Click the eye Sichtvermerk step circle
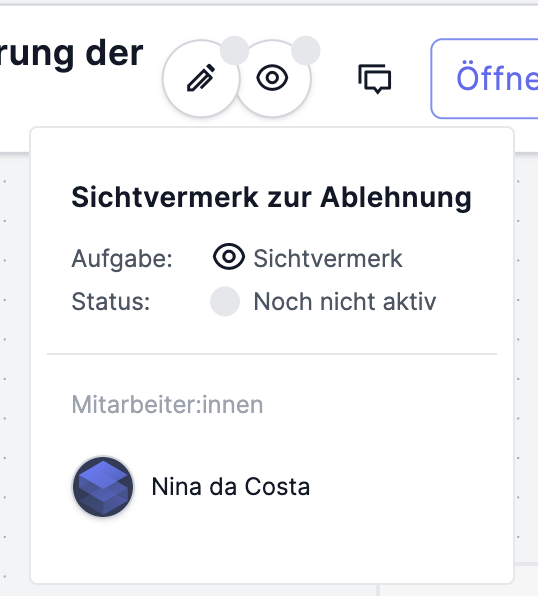The height and width of the screenshot is (596, 538). (x=272, y=78)
